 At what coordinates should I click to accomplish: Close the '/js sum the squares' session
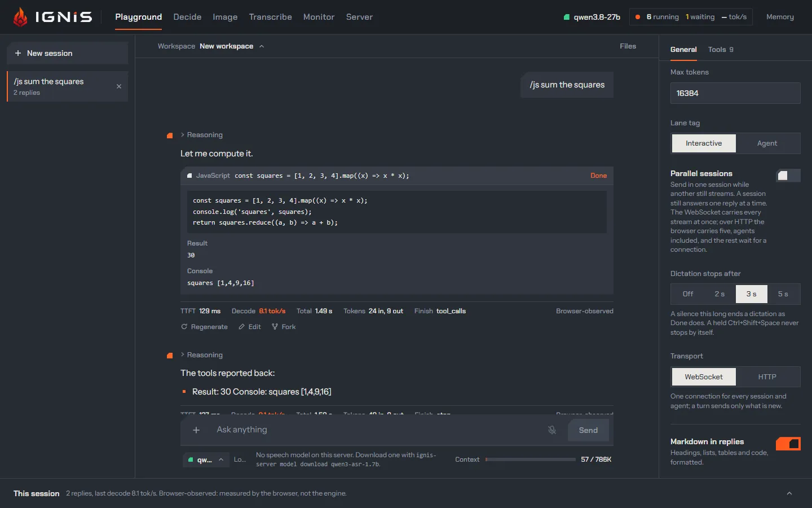(x=119, y=86)
